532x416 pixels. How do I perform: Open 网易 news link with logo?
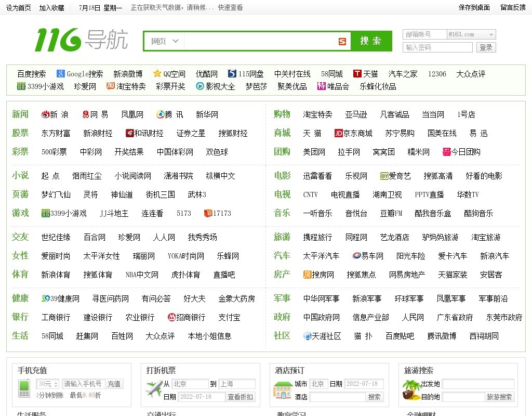(x=95, y=114)
